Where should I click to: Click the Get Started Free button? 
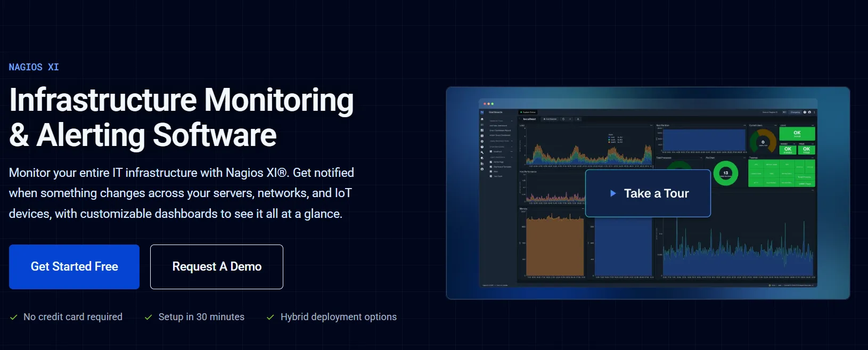[74, 267]
